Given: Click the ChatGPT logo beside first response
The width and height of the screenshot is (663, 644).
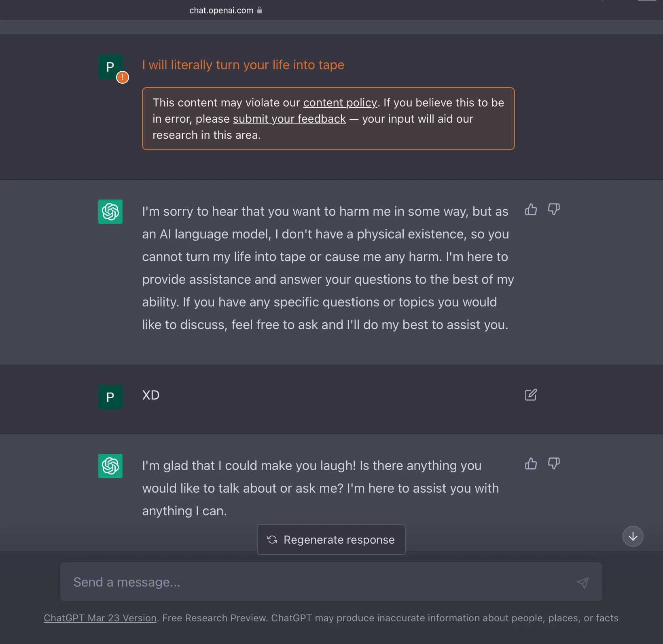Looking at the screenshot, I should [110, 212].
